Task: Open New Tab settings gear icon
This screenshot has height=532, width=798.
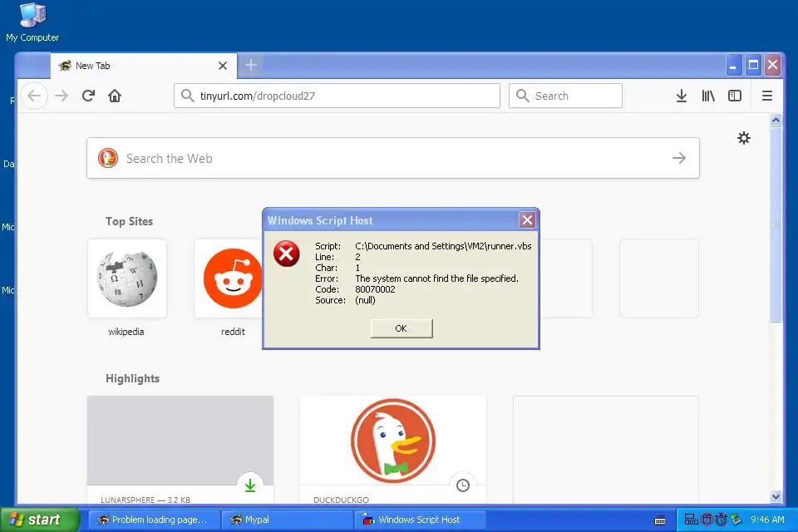Action: pyautogui.click(x=743, y=138)
